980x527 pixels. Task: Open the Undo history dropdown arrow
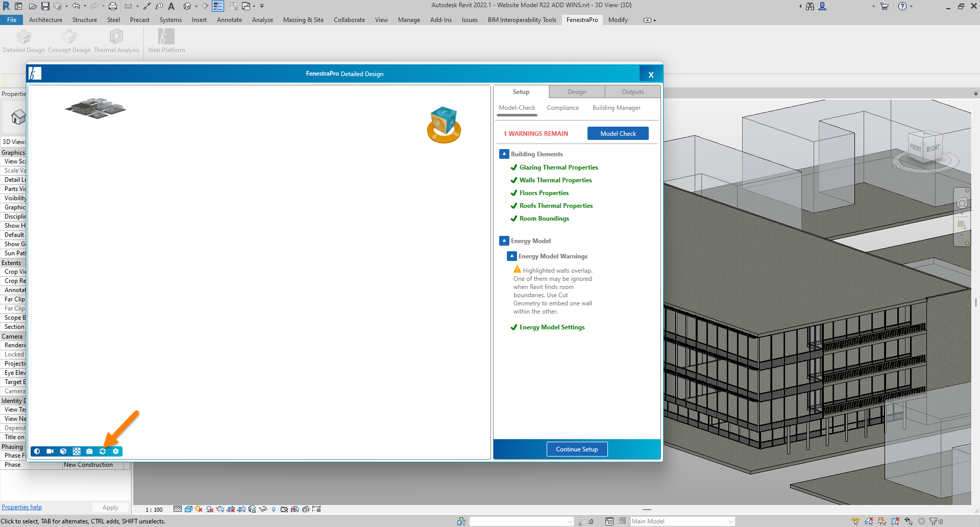pos(85,6)
